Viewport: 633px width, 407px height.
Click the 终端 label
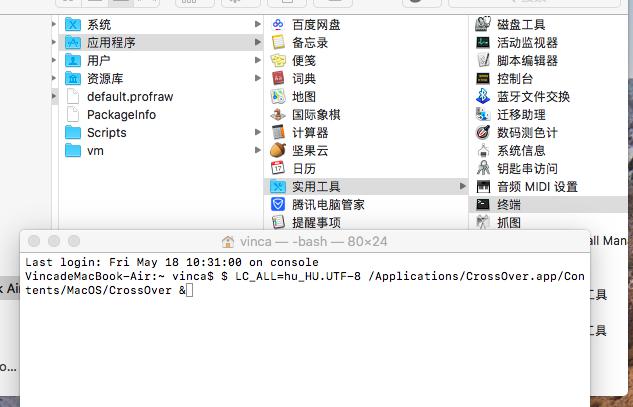click(509, 204)
